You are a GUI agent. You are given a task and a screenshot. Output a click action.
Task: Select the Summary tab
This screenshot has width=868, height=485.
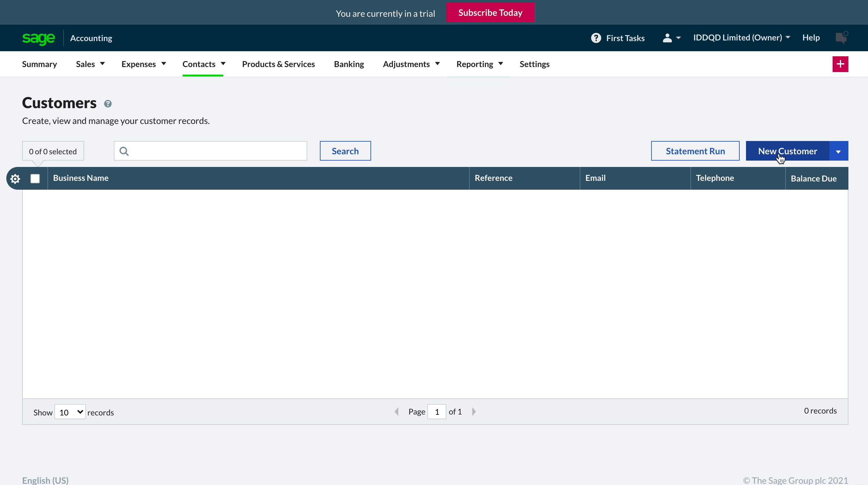[39, 64]
